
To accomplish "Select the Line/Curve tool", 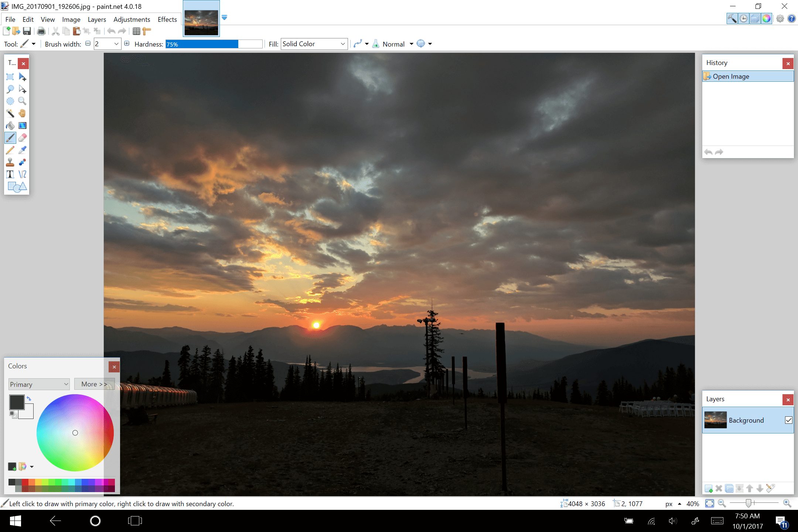I will point(23,174).
